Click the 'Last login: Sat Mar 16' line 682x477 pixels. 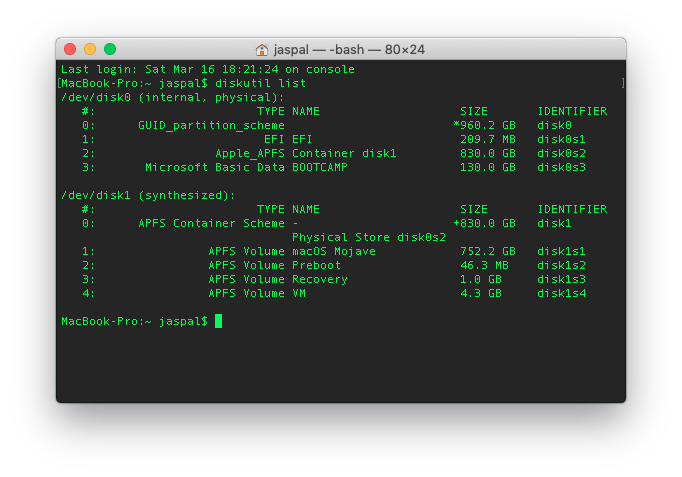coord(207,69)
